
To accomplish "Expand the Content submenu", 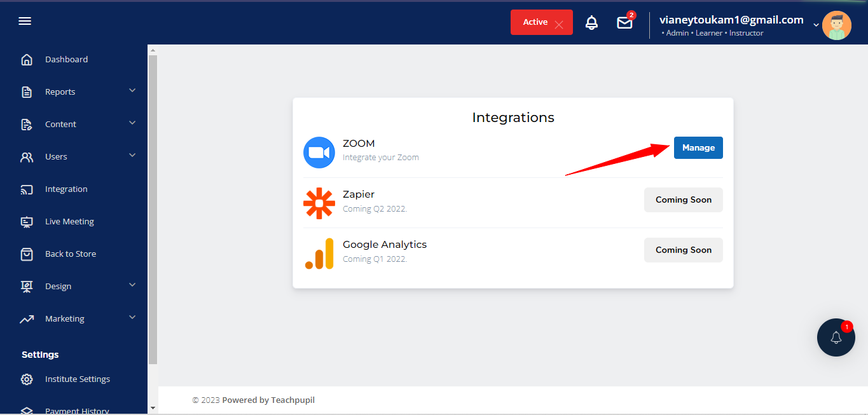I will [x=132, y=123].
